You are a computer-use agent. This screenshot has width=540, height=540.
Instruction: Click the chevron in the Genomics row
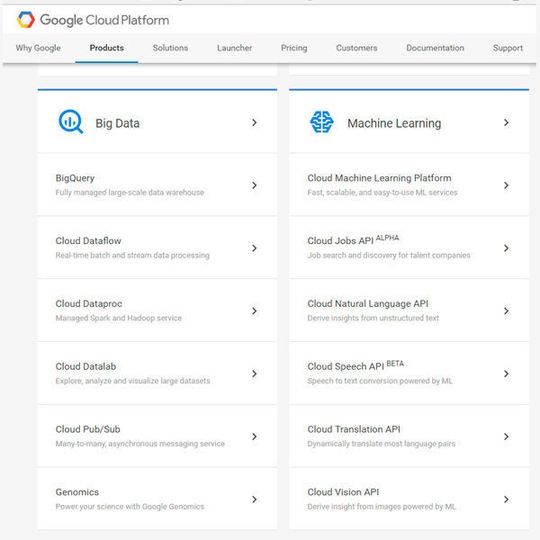[x=254, y=499]
